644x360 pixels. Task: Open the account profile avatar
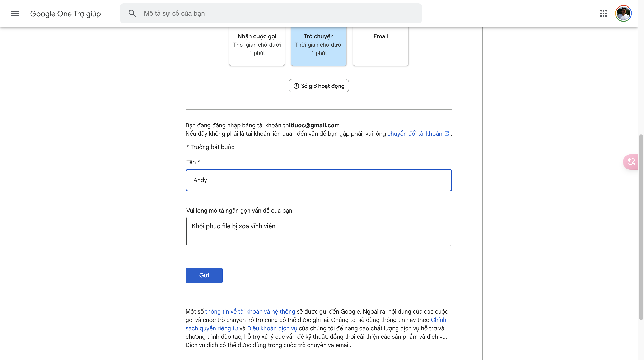623,14
